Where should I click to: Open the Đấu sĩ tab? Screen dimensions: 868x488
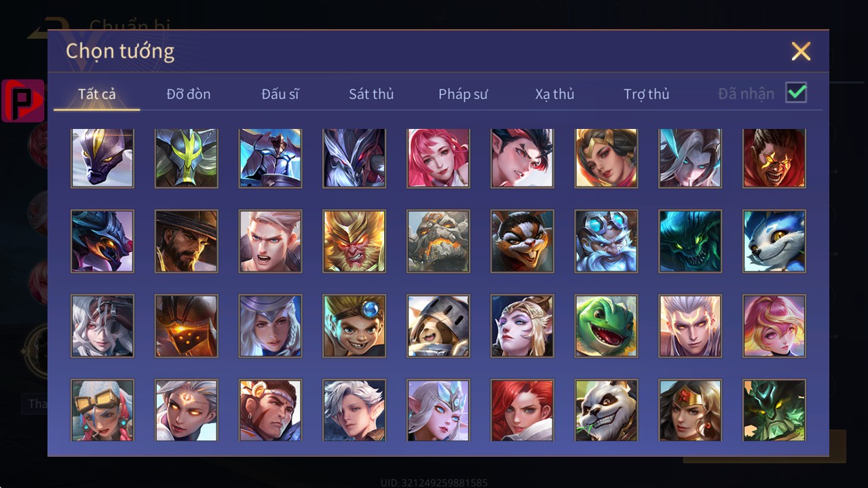280,94
